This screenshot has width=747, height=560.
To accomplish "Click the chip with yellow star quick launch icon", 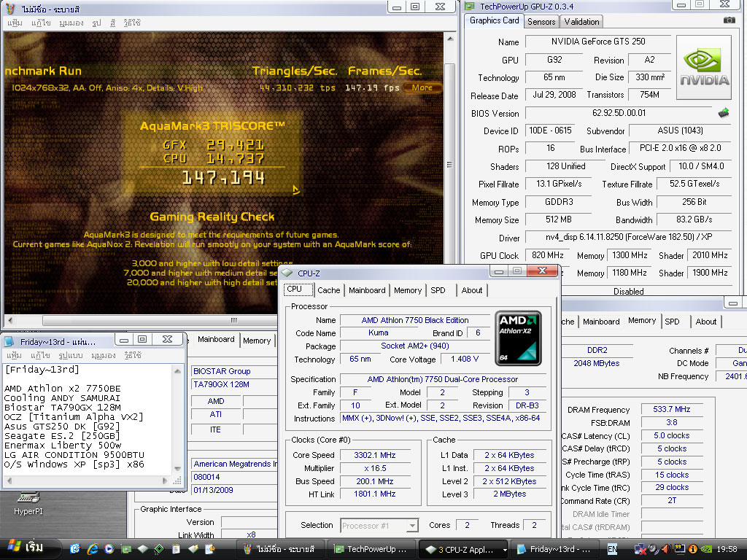I will pos(193,549).
